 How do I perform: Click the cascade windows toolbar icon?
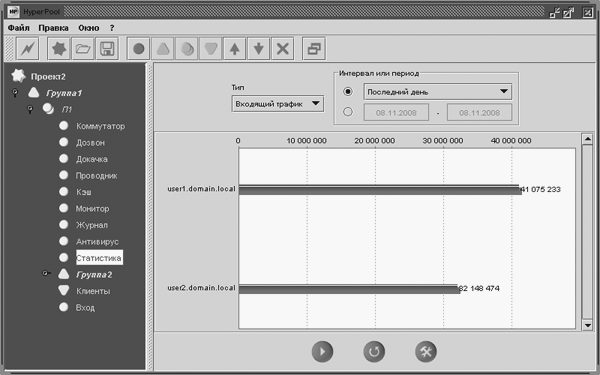(314, 49)
